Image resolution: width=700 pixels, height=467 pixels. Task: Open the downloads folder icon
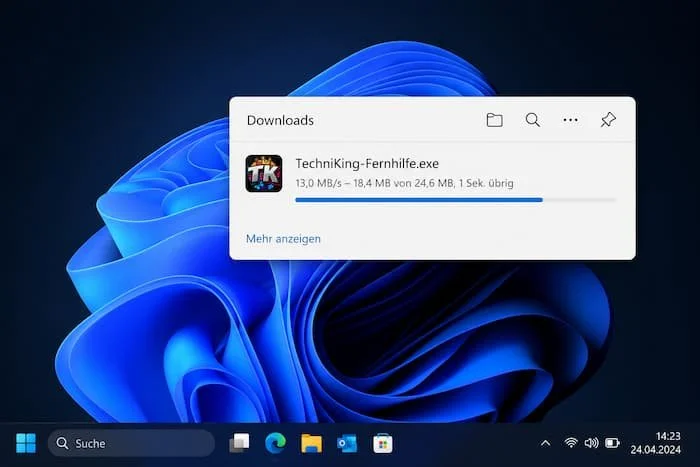tap(494, 120)
